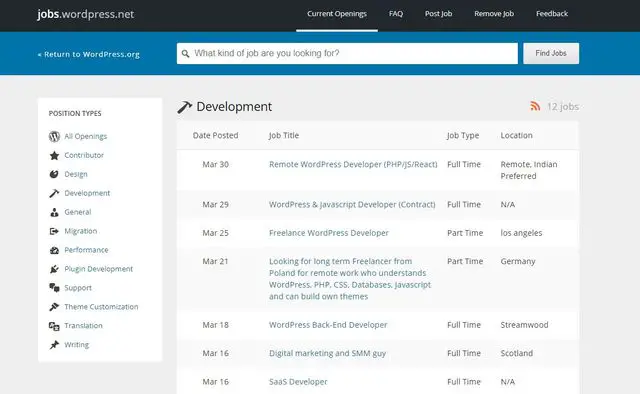
Task: Click the los angeles location cell
Action: [521, 233]
